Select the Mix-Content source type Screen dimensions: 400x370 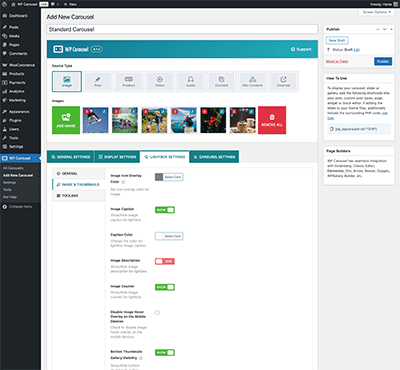point(253,81)
